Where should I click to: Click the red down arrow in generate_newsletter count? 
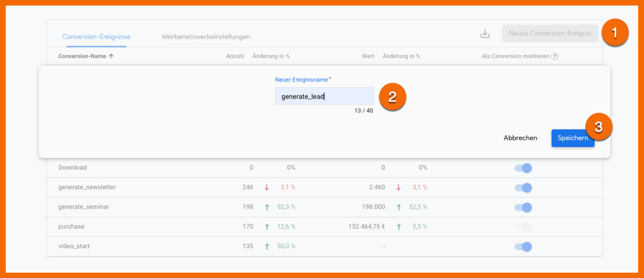(267, 187)
